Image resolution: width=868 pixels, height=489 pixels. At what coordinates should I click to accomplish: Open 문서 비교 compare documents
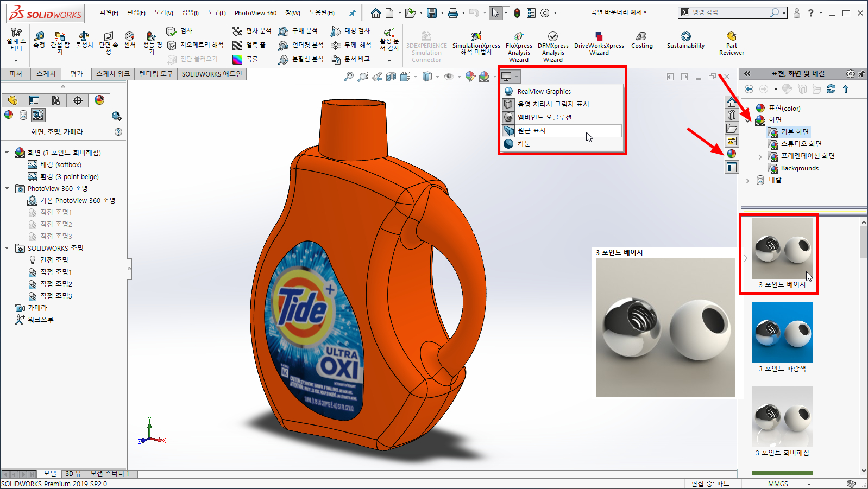[x=350, y=59]
